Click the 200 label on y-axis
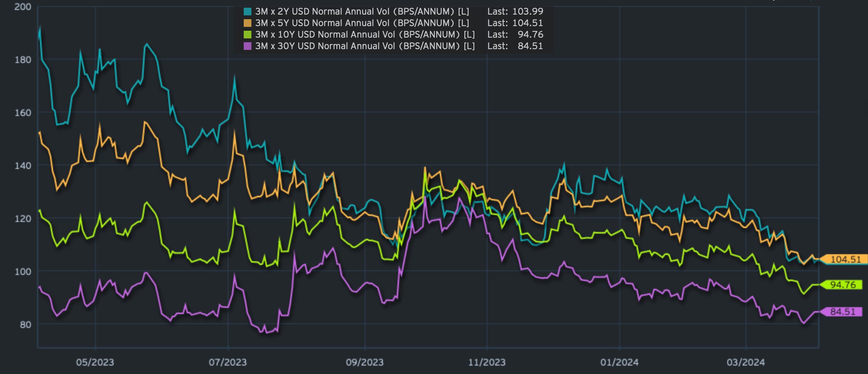868x374 pixels. (23, 7)
